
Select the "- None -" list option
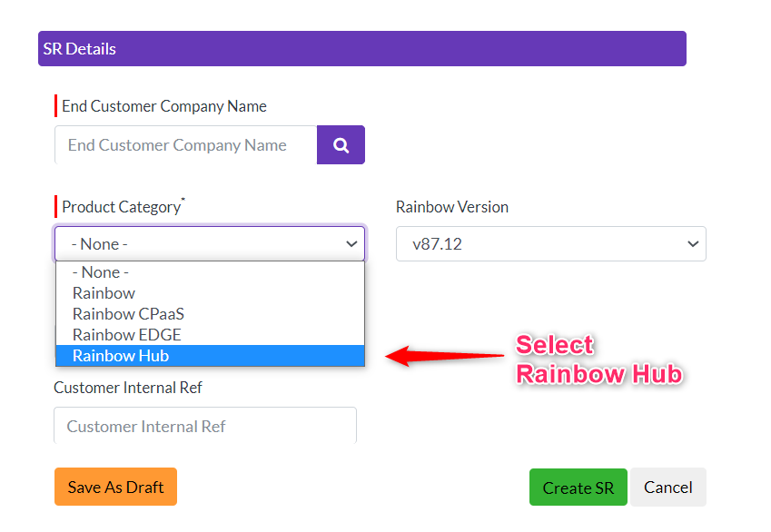101,272
